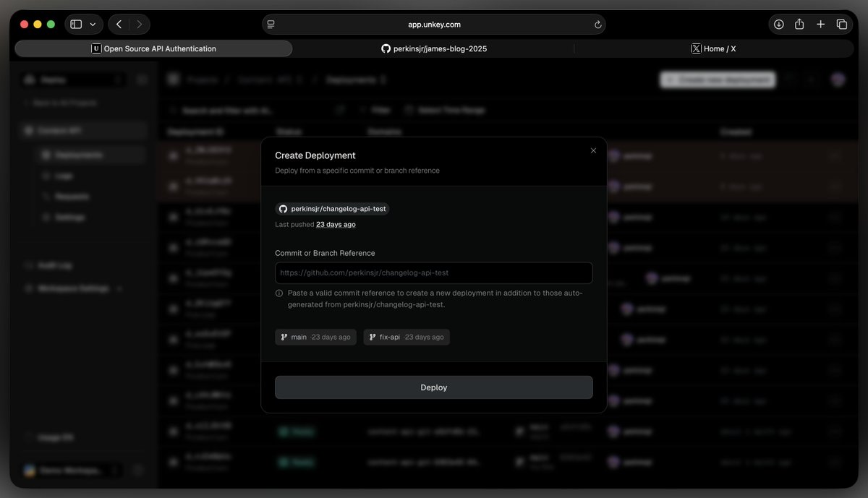The width and height of the screenshot is (868, 498).
Task: Click the page settings icon in address bar
Action: (271, 24)
